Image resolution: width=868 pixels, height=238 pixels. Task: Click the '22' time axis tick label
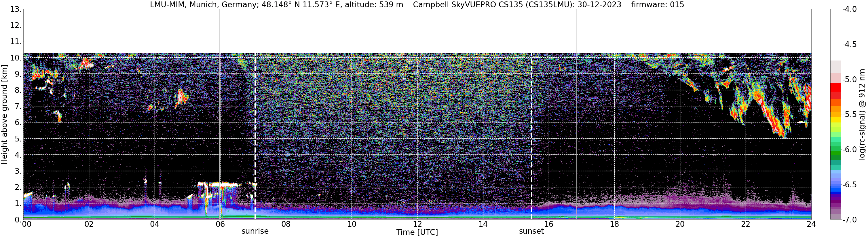pyautogui.click(x=746, y=224)
